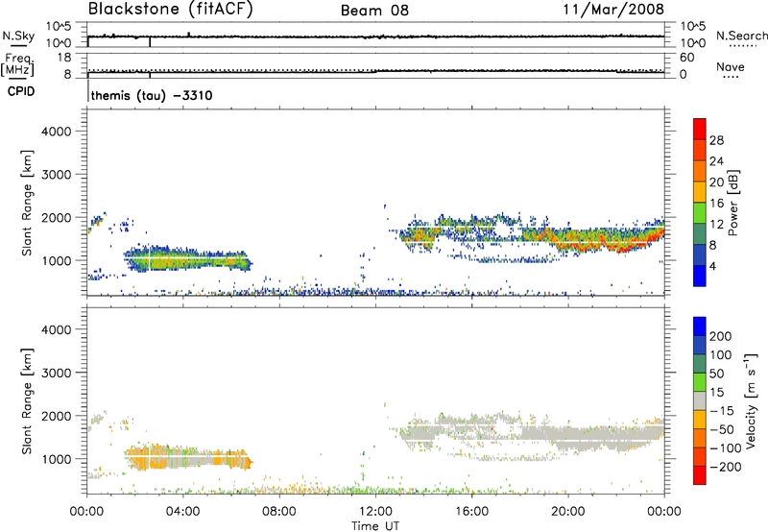This screenshot has height=532, width=768.
Task: Click the '3000' tick in velocity panel
Action: pyautogui.click(x=56, y=373)
